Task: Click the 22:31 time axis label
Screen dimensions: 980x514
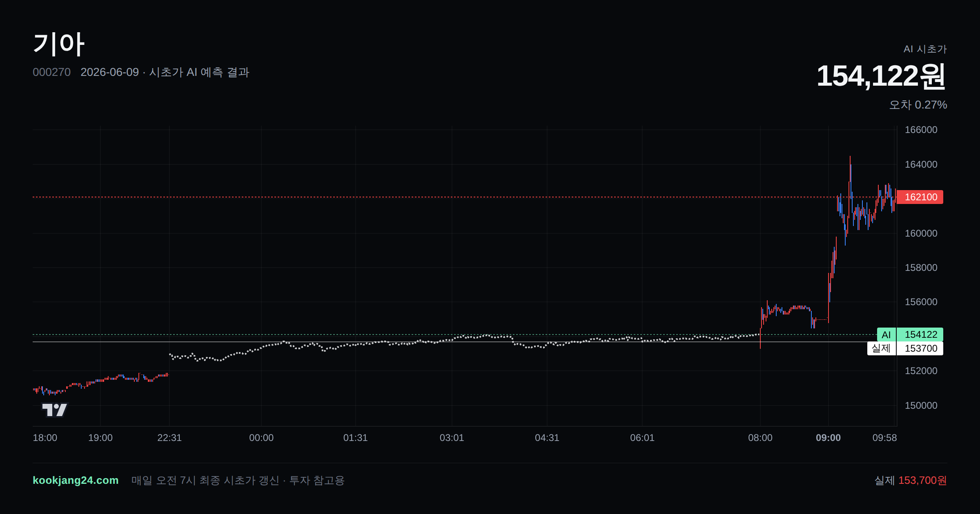Action: point(169,438)
